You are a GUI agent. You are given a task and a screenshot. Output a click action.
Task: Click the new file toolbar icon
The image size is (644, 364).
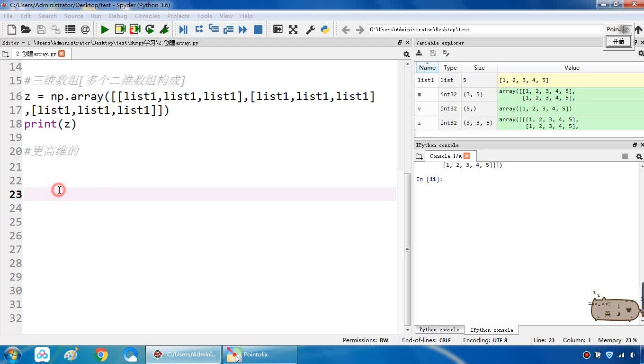click(12, 29)
